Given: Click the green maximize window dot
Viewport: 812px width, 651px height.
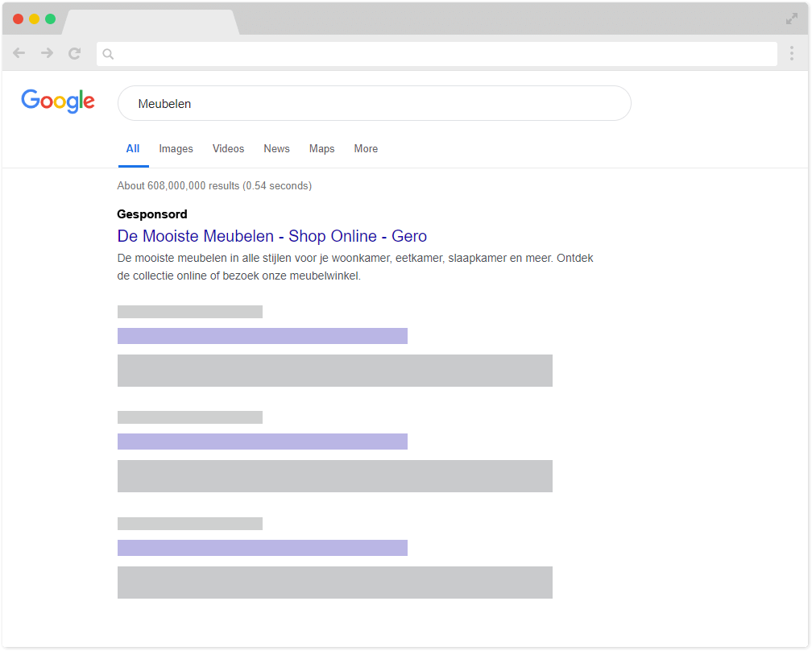Looking at the screenshot, I should click(x=50, y=19).
